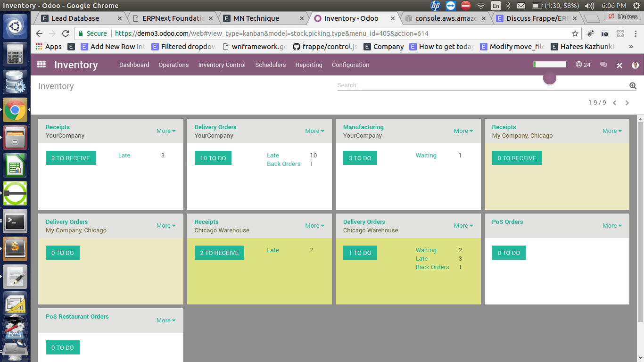644x362 pixels.
Task: Click the magnifier icon beside Odoo search
Action: point(633,85)
